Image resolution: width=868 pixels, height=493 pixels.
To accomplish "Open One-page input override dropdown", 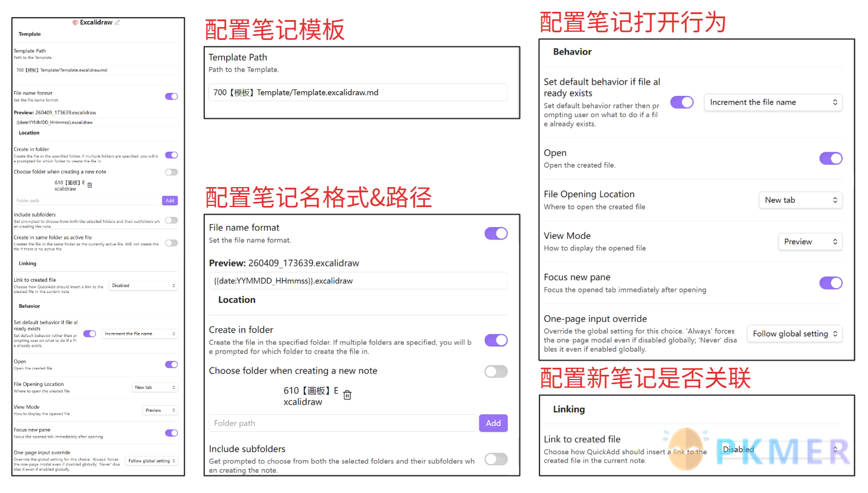I will pos(794,334).
